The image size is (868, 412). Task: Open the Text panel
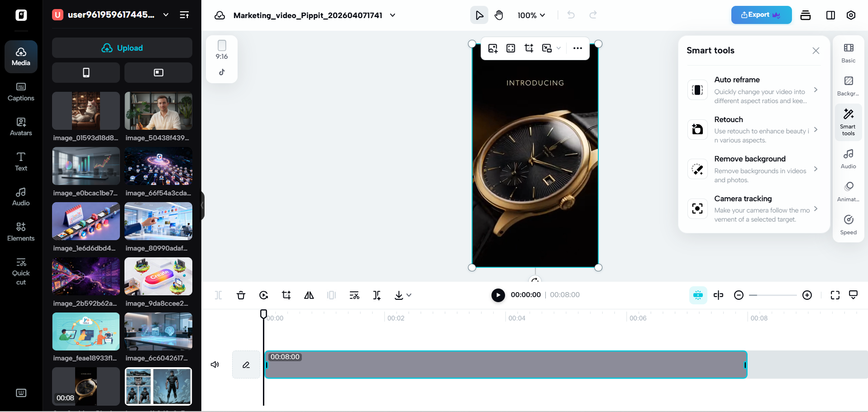21,162
